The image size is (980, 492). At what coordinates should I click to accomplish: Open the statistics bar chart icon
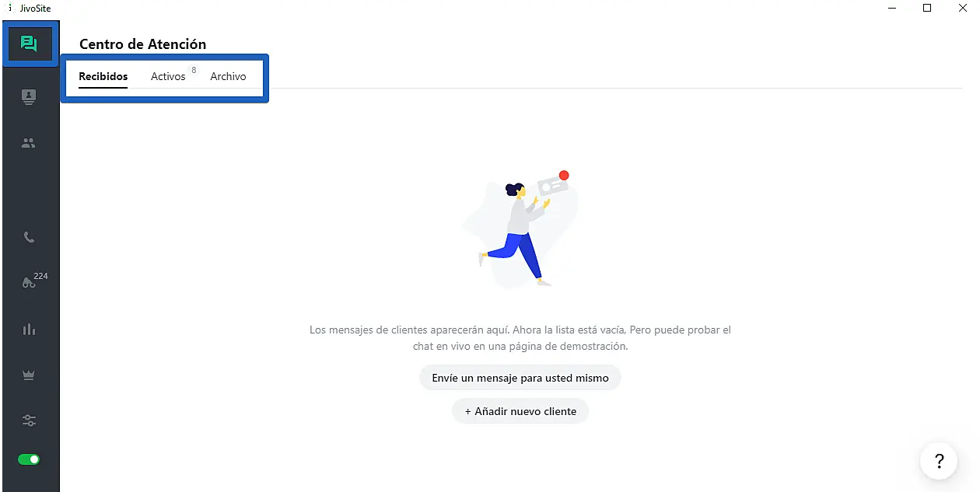(30, 329)
